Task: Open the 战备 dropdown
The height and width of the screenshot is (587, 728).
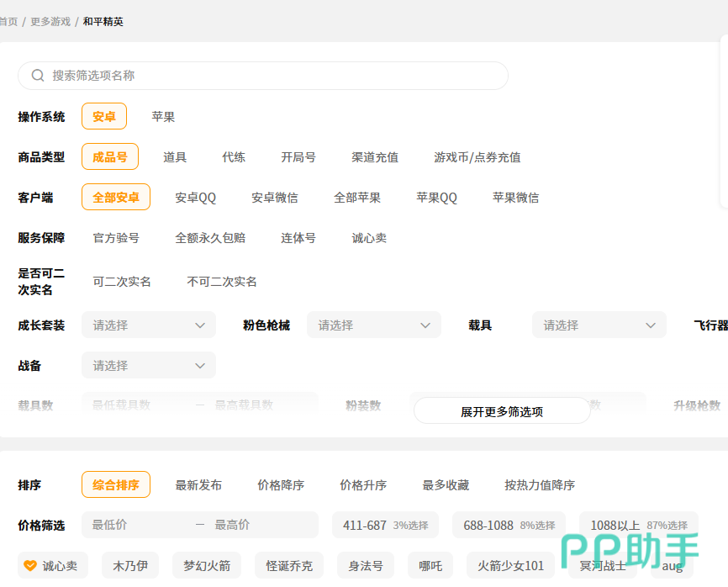Action: (x=149, y=366)
